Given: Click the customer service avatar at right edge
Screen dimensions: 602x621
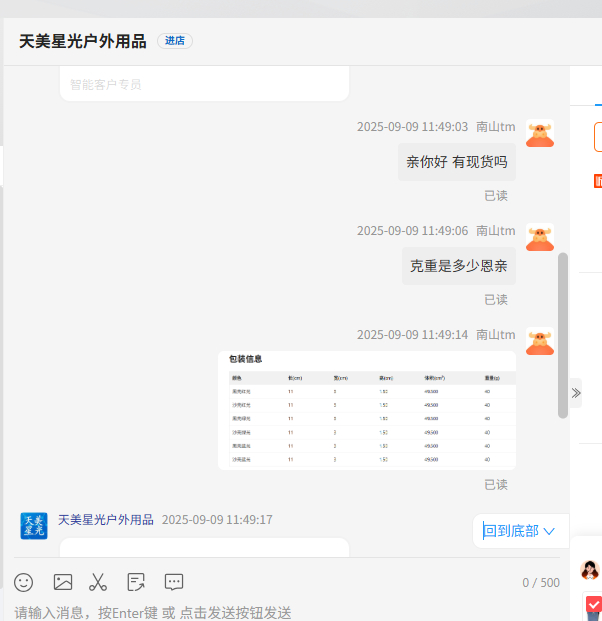Looking at the screenshot, I should 590,569.
